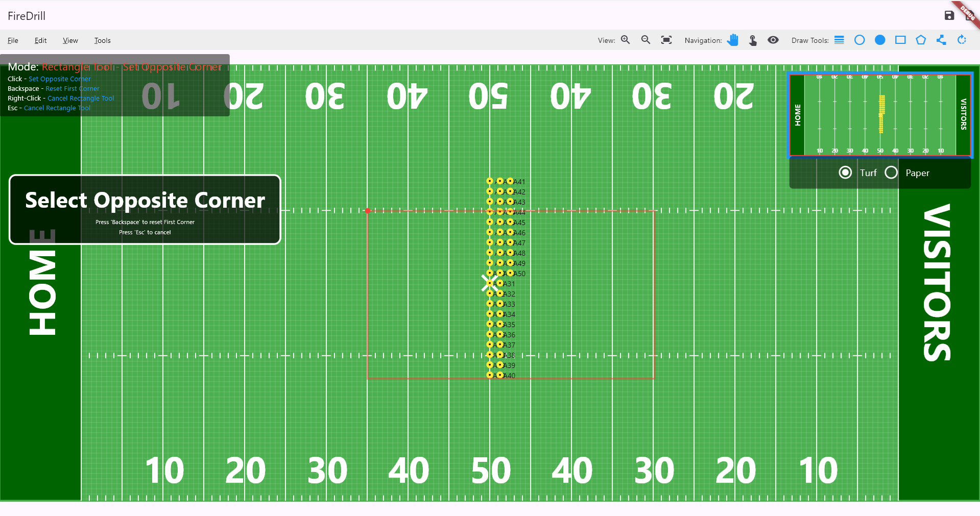This screenshot has height=516, width=980.
Task: Activate the hand Pan navigation tool
Action: (x=733, y=40)
